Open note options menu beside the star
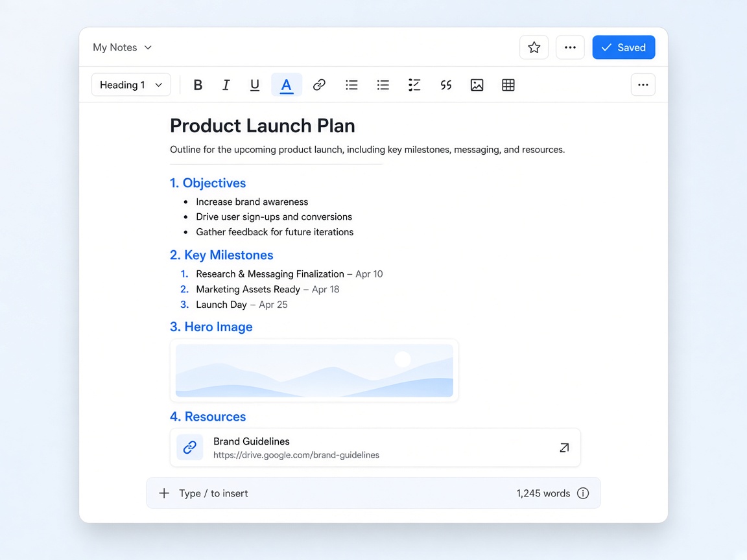747x560 pixels. pos(570,47)
